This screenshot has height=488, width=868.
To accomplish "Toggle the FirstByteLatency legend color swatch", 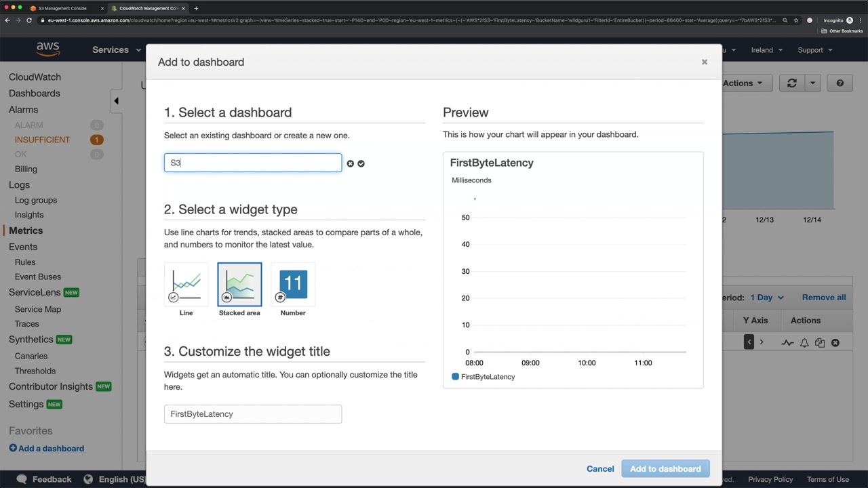I will [455, 377].
